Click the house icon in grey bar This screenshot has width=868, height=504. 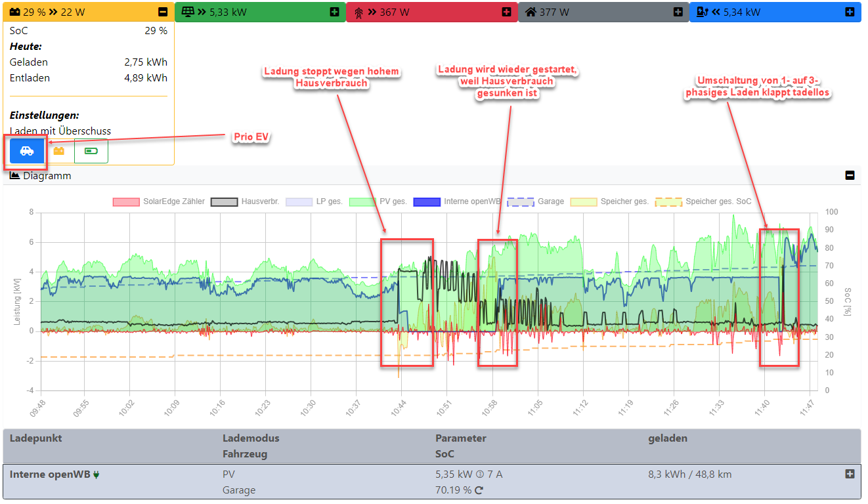click(530, 12)
